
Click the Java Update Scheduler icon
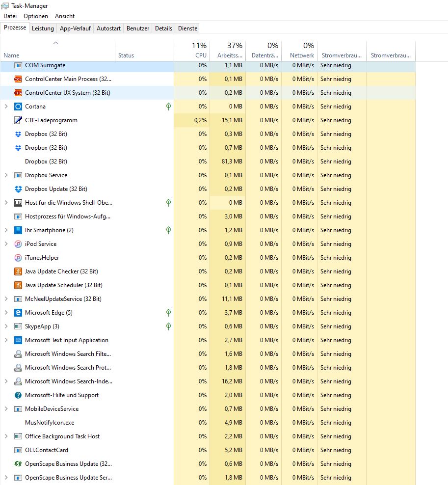18,285
